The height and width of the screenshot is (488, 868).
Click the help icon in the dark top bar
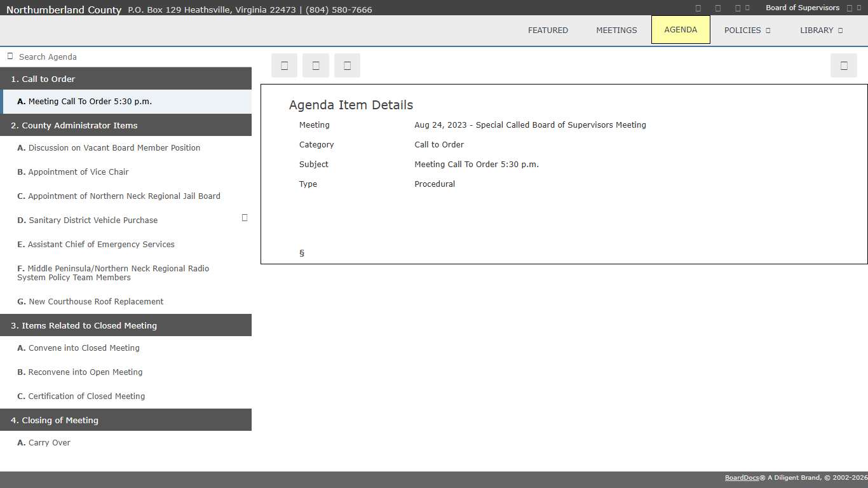tap(698, 8)
